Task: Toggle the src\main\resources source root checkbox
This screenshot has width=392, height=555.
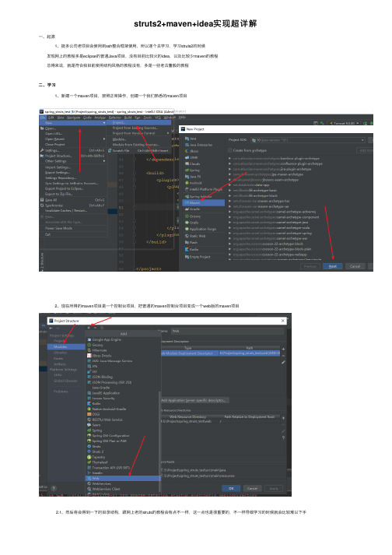Action: click(162, 476)
